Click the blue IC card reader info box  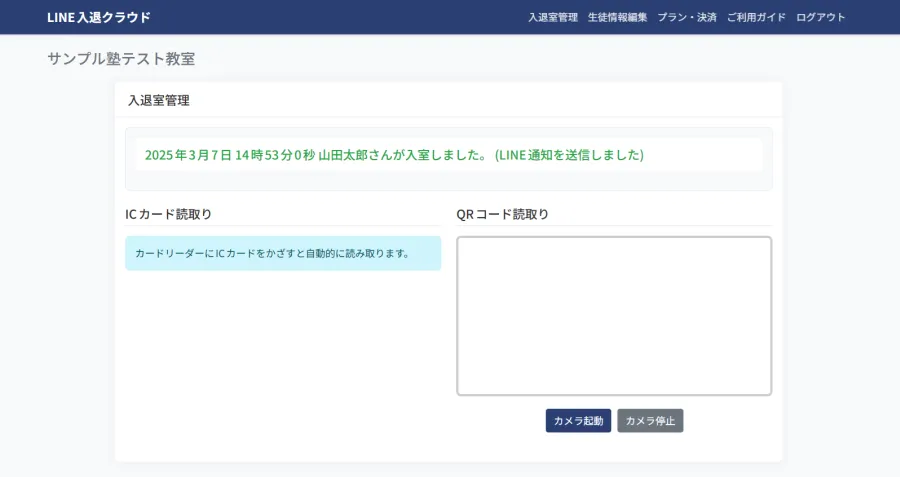pyautogui.click(x=283, y=253)
